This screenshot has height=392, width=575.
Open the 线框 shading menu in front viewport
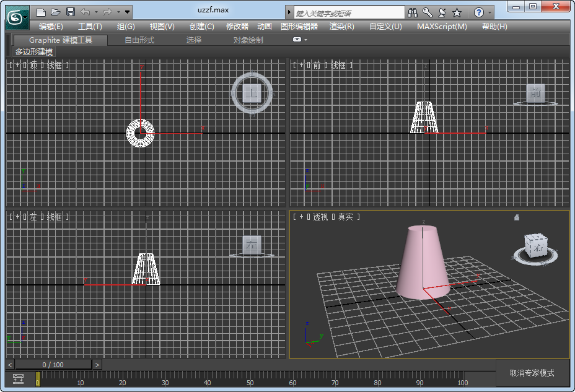[x=338, y=65]
